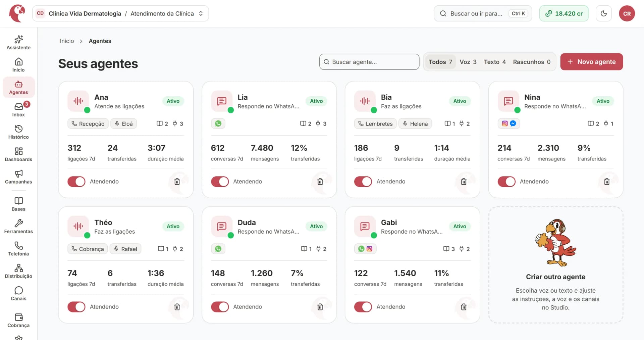The height and width of the screenshot is (340, 644).
Task: Disable the Atendendo switch for Lia
Action: 220,182
